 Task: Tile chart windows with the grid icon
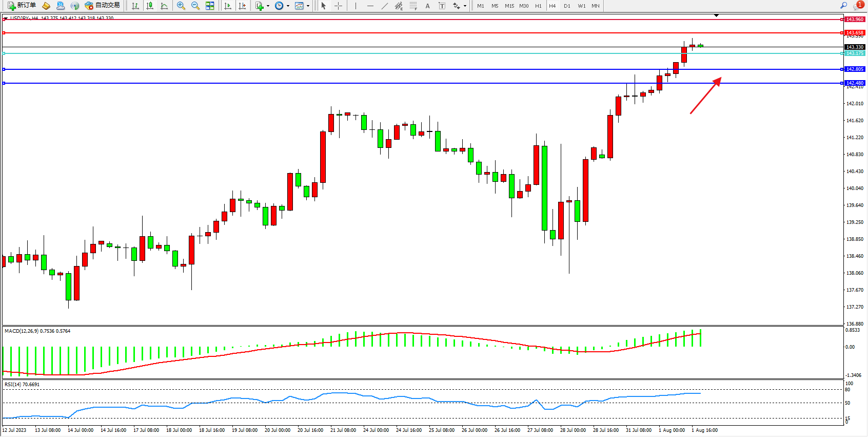[x=210, y=6]
